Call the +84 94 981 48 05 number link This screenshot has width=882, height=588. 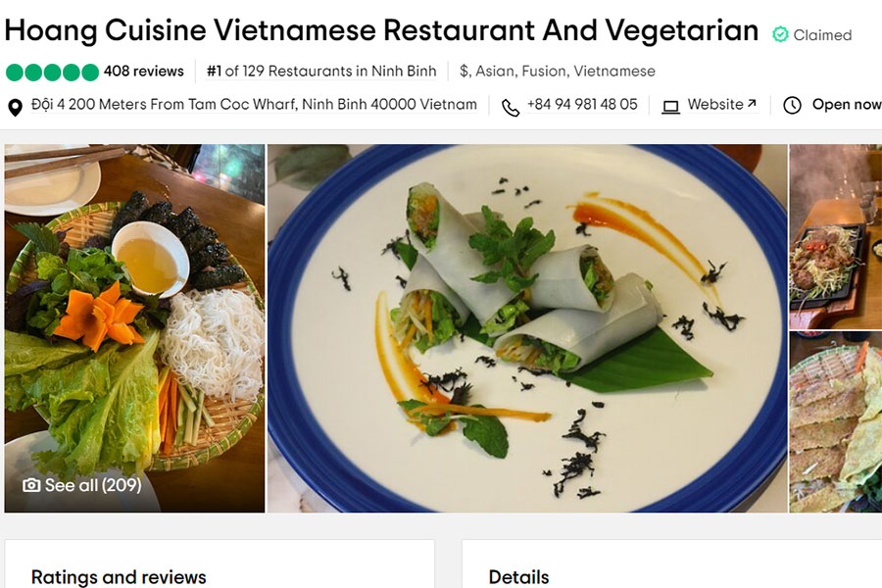click(x=582, y=105)
